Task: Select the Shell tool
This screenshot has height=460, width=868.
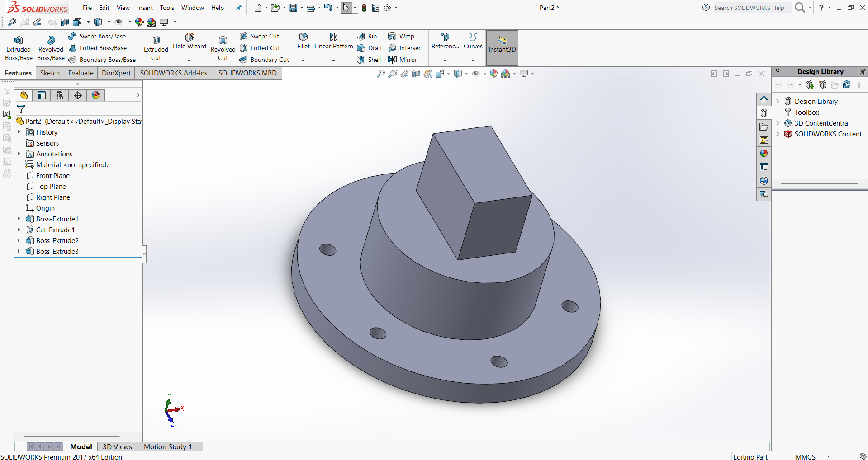Action: pyautogui.click(x=369, y=60)
